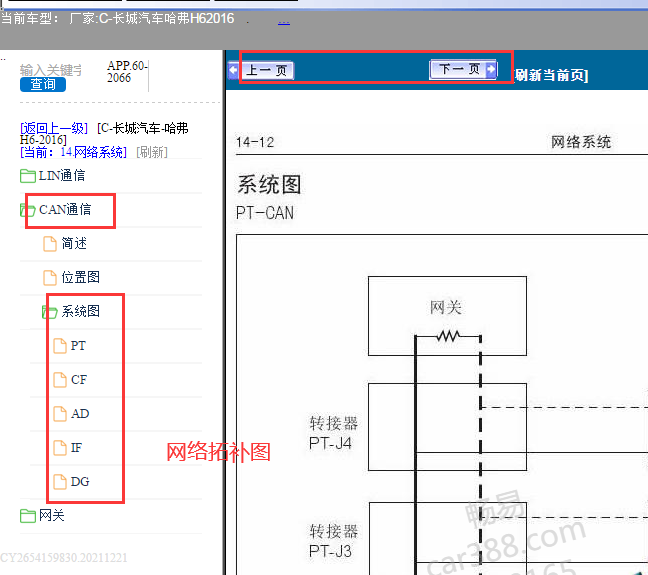Open the 返回上一级 link
Viewport: 648px width, 575px height.
54,128
